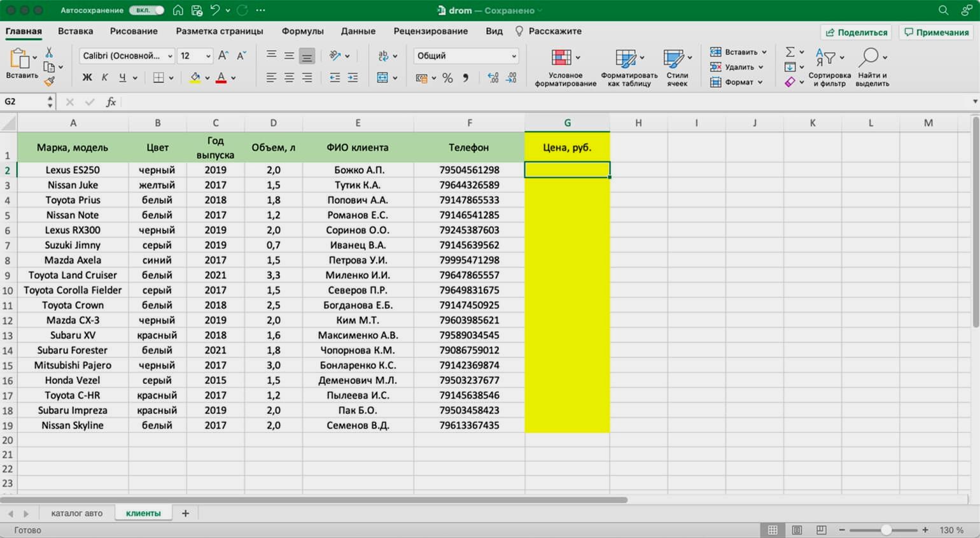Click the Format Painter brush icon
980x538 pixels.
[x=49, y=81]
